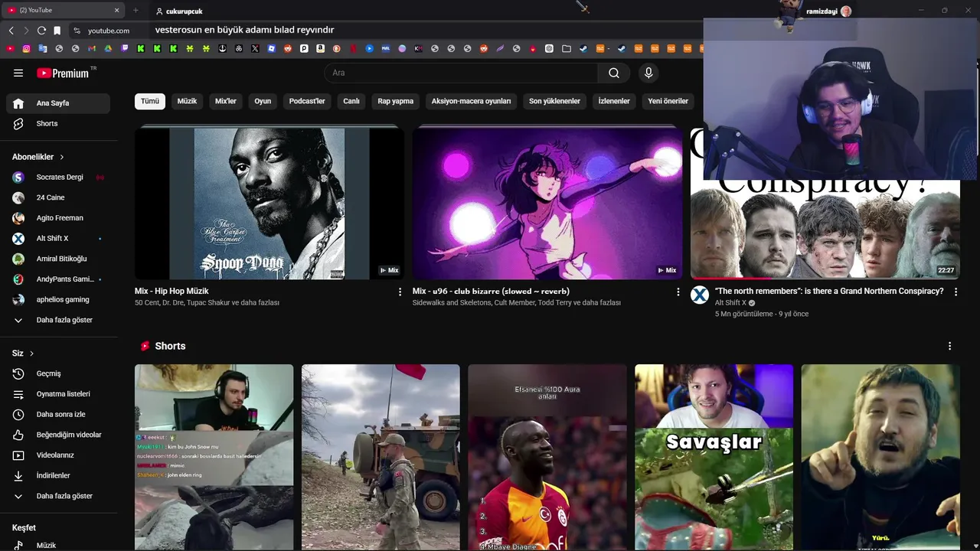Expand Abonelikler section chevron
Screen dimensions: 980x551
(62, 157)
